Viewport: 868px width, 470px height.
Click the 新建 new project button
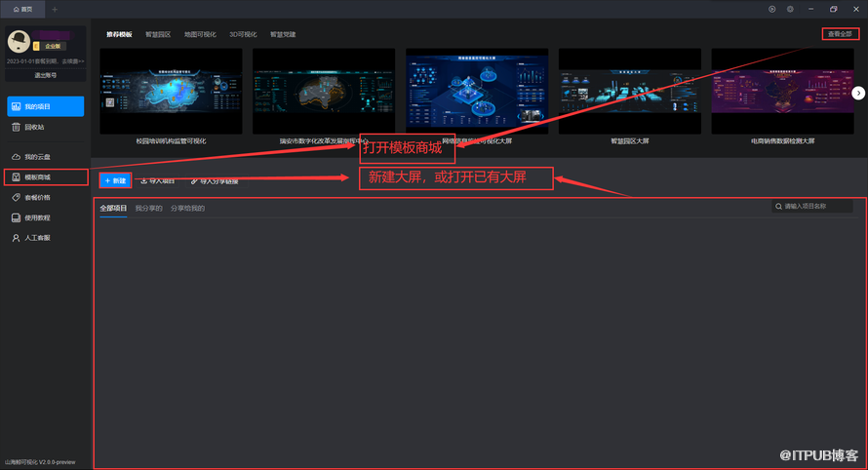click(116, 180)
